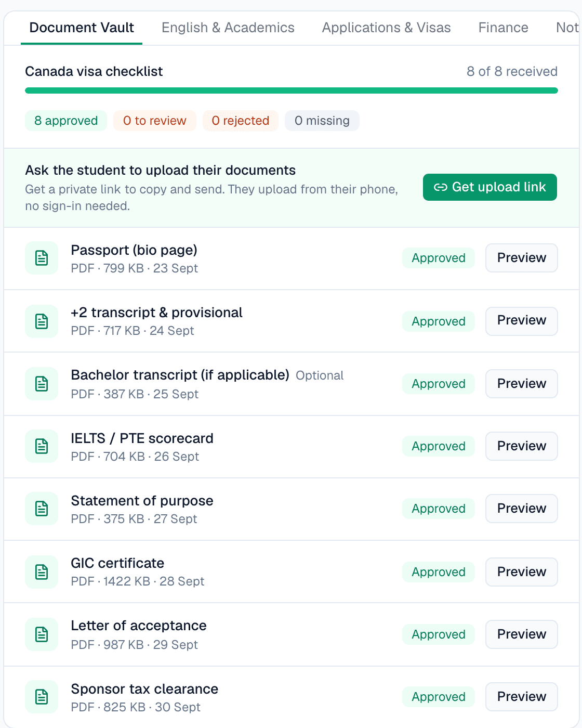Preview the GIC certificate PDF

[522, 572]
